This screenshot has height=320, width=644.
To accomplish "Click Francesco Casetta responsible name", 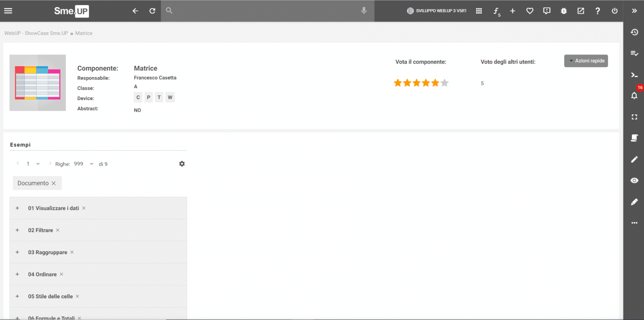I will pos(155,78).
